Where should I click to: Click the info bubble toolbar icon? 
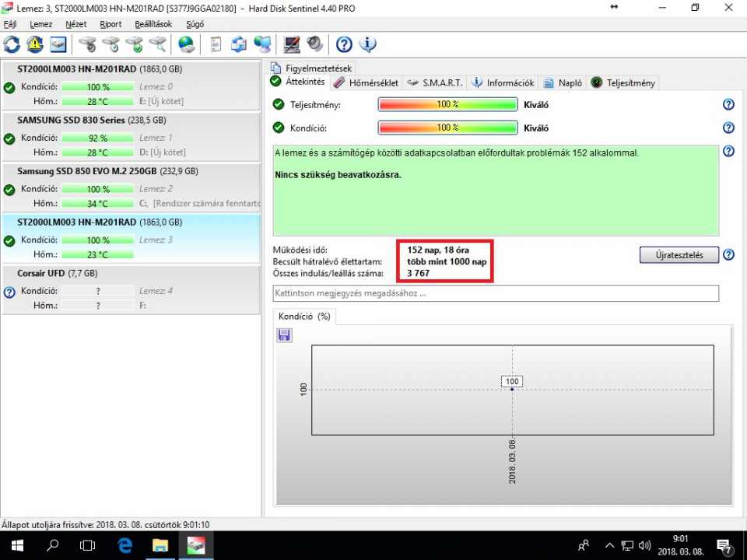(x=367, y=44)
